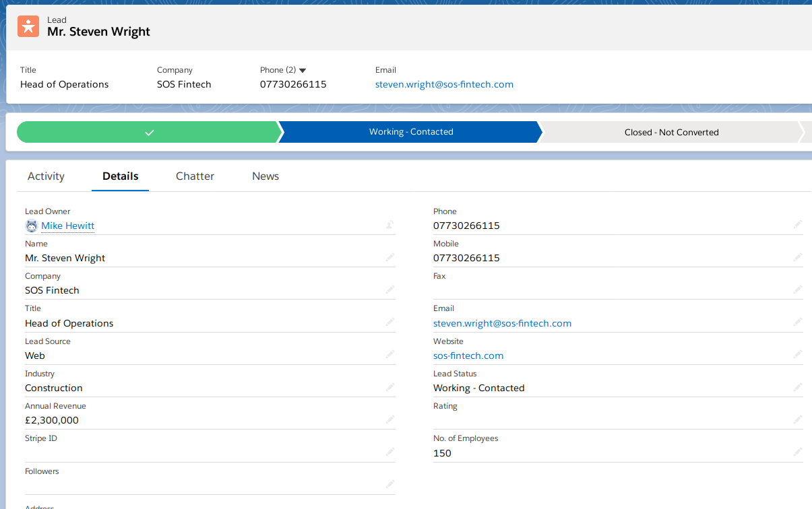Click the orange Lead record icon
Viewport: 812px width, 509px height.
point(28,26)
